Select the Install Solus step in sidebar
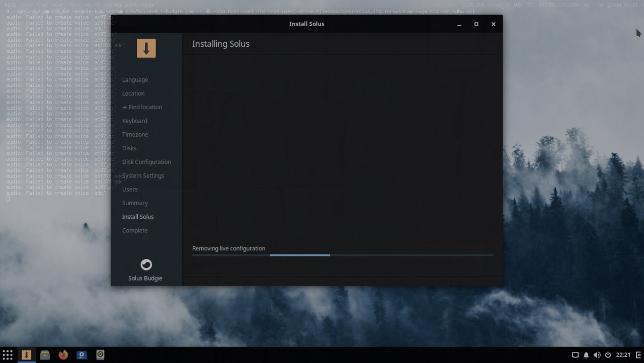This screenshot has width=644, height=363. pos(138,217)
